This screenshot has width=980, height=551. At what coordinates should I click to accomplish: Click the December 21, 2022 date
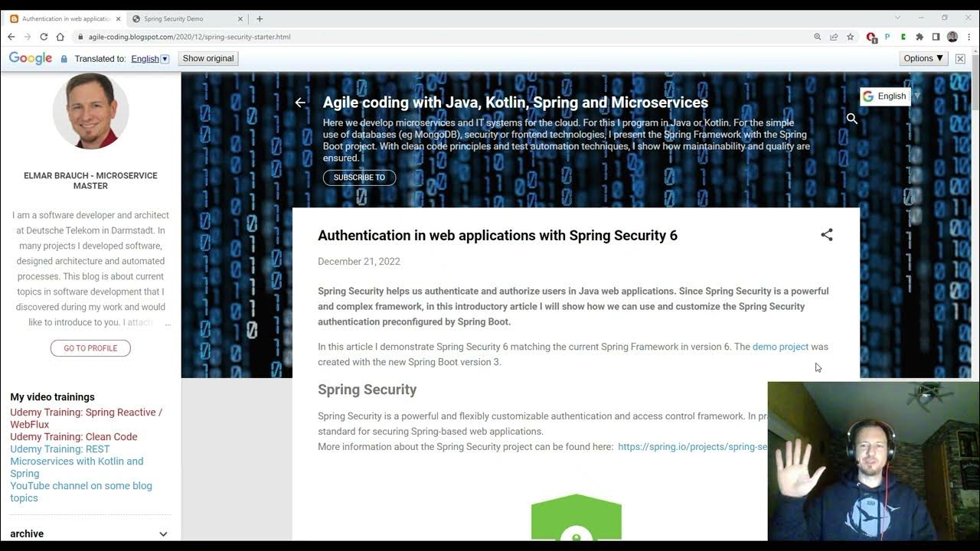pyautogui.click(x=359, y=262)
